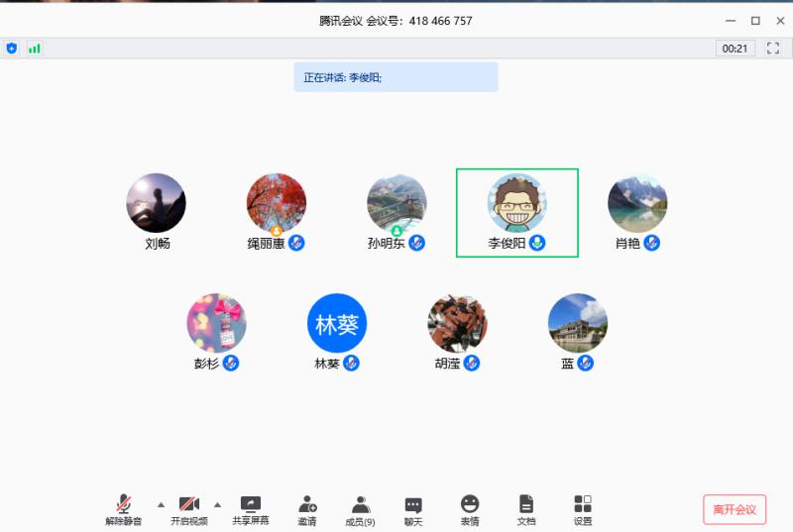Click muted mic icon beside 肖艳
Screen dimensions: 793x532
(651, 243)
